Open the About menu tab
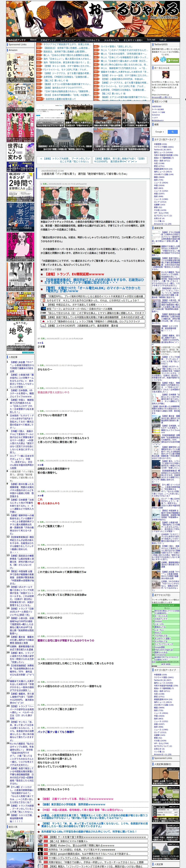 tap(33, 40)
